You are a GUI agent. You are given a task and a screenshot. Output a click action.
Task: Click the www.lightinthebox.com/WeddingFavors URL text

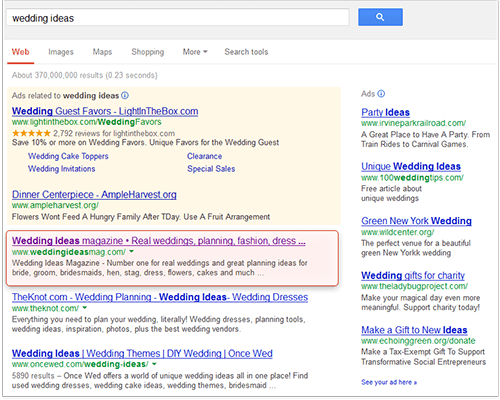pos(87,122)
